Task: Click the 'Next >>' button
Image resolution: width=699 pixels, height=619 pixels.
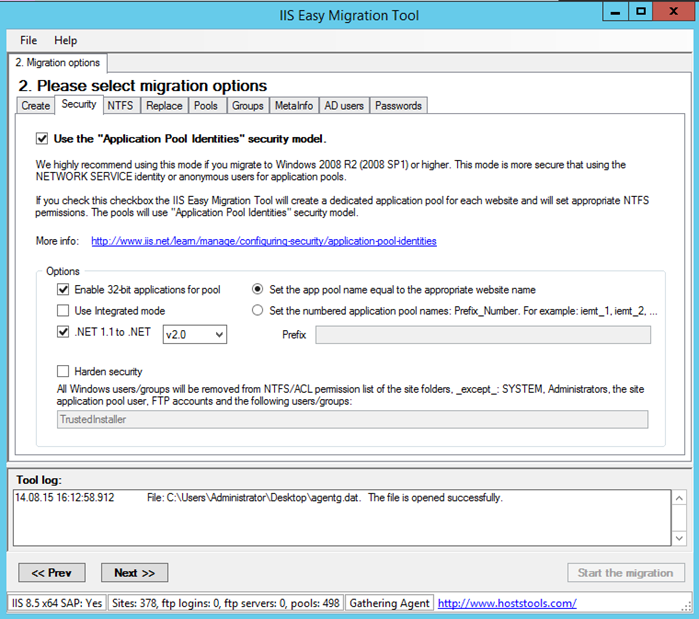Action: 135,573
